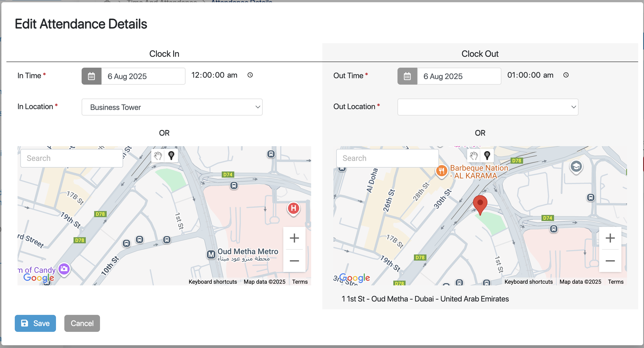The width and height of the screenshot is (644, 348).
Task: Click the Clock In heading tab
Action: [164, 54]
